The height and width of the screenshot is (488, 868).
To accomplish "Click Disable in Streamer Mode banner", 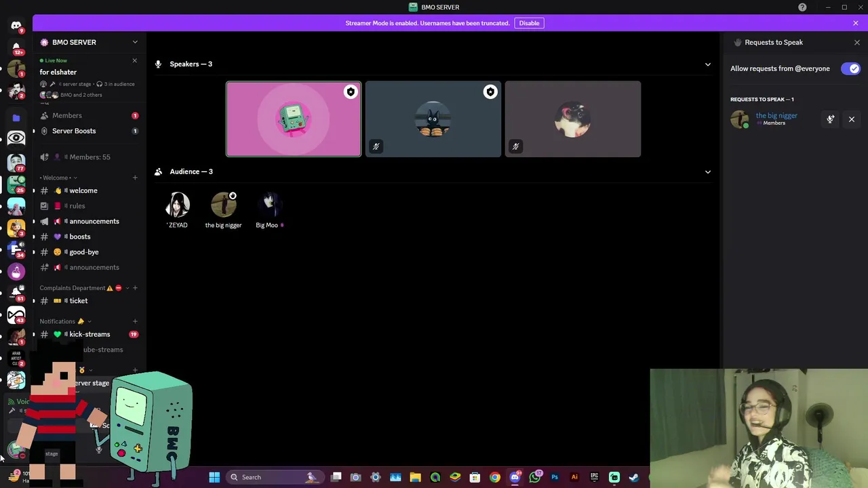I will click(529, 23).
